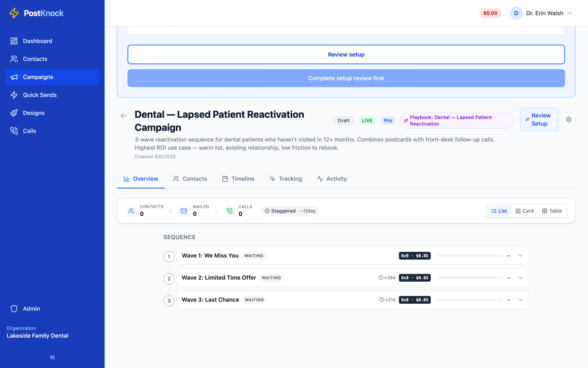
Task: Click step number 3 circle
Action: tap(169, 301)
